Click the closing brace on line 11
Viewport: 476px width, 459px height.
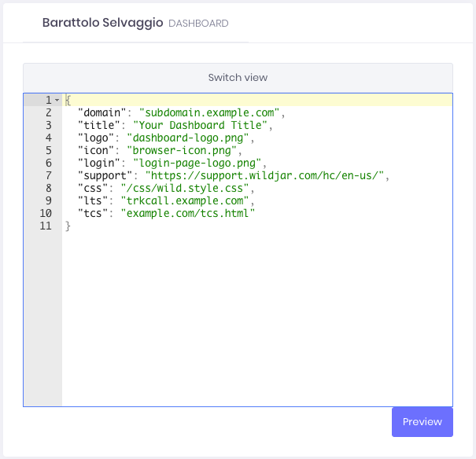coord(68,226)
